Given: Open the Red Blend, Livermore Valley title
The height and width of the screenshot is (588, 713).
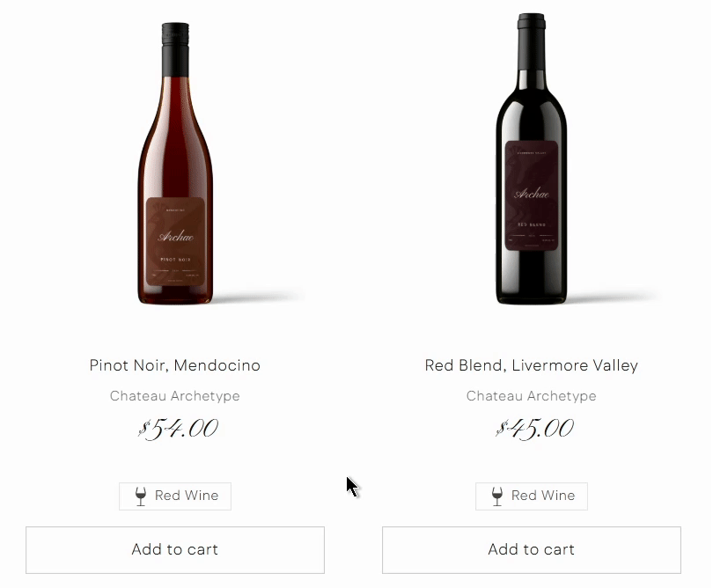Looking at the screenshot, I should coord(531,365).
